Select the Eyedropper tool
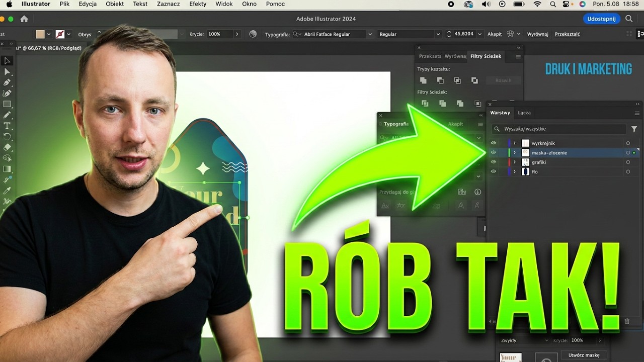This screenshot has height=362, width=644. 7,191
